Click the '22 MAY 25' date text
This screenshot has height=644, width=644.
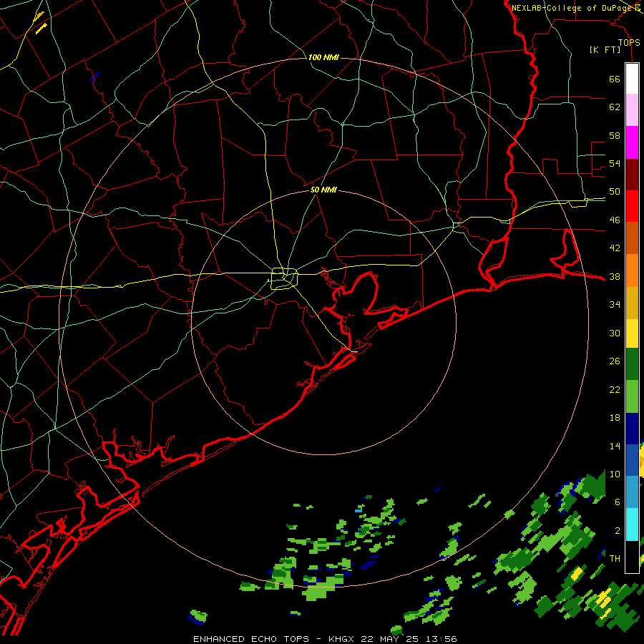[x=389, y=639]
